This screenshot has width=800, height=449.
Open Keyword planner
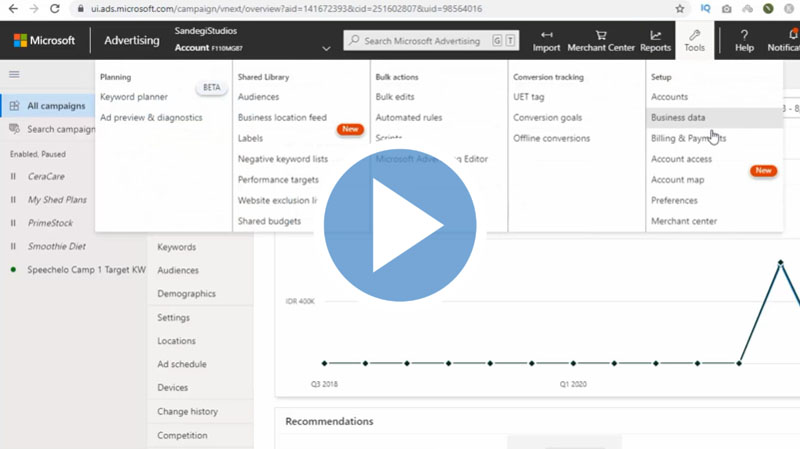tap(134, 96)
